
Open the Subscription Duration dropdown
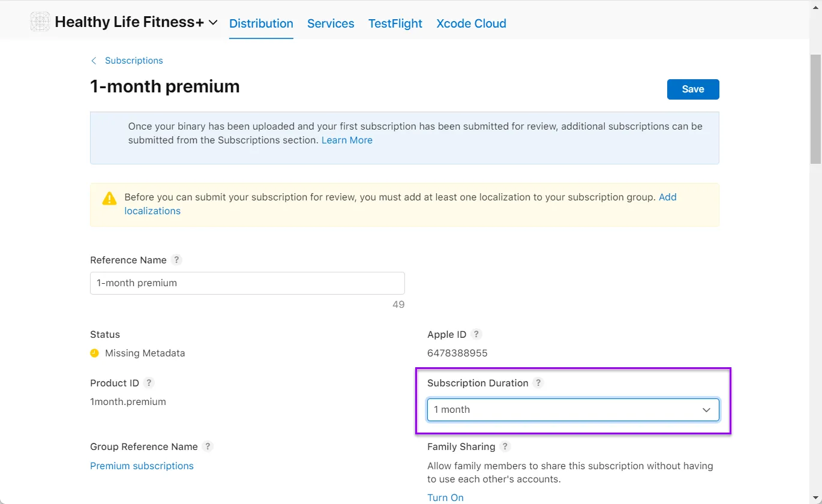coord(573,409)
